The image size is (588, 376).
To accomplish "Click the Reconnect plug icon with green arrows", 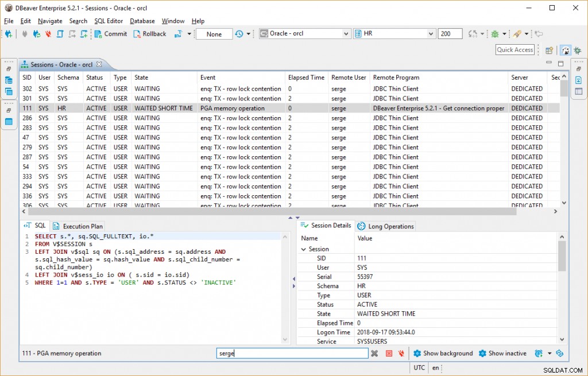I will point(36,34).
